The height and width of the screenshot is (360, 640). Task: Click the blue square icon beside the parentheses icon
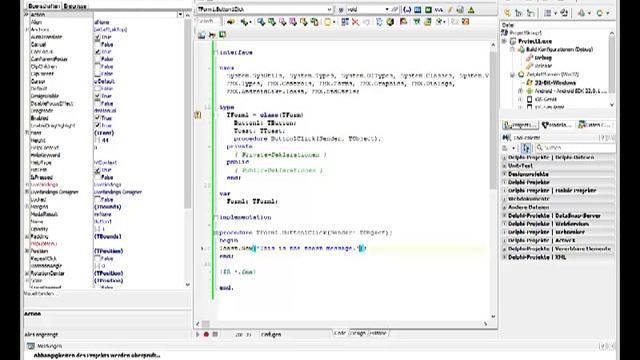click(x=418, y=9)
